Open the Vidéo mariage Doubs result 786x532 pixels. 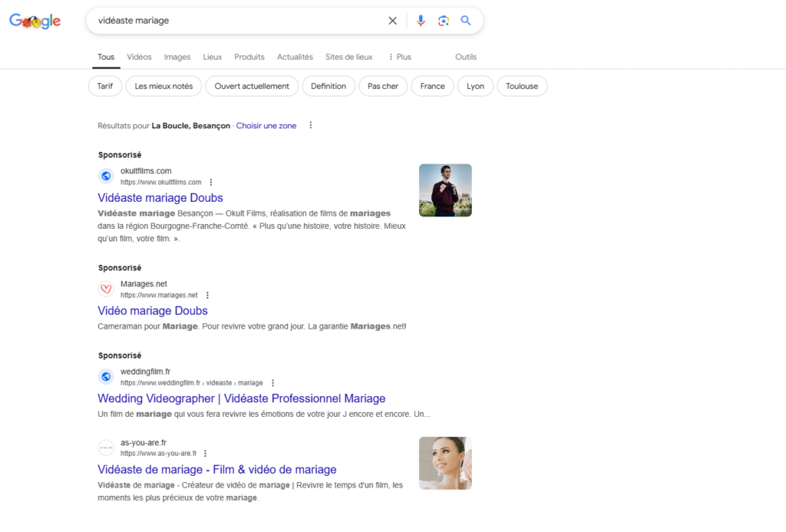pos(153,310)
